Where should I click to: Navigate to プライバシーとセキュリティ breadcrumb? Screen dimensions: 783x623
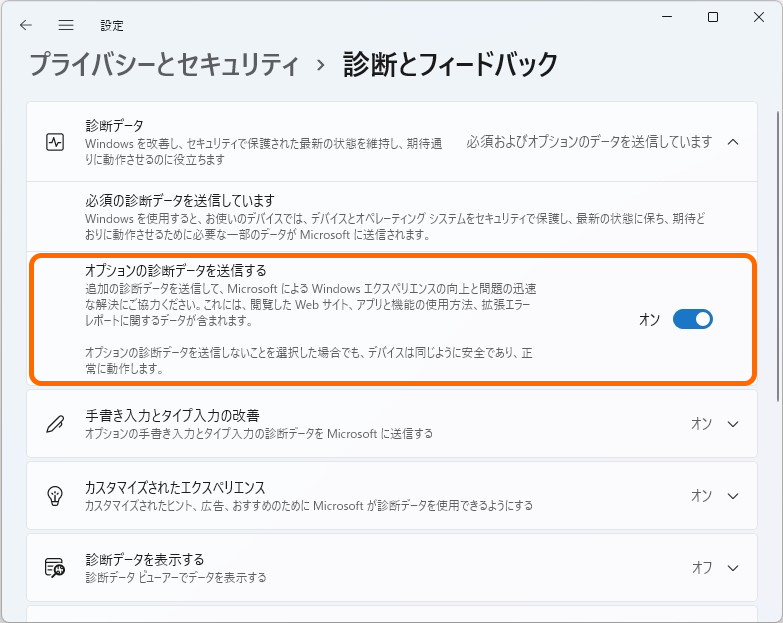(x=164, y=65)
